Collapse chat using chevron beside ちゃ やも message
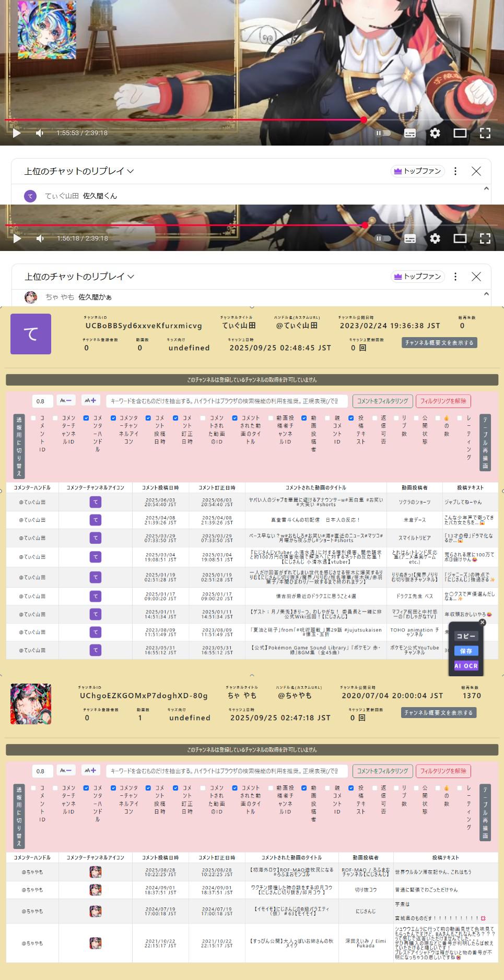 486,294
